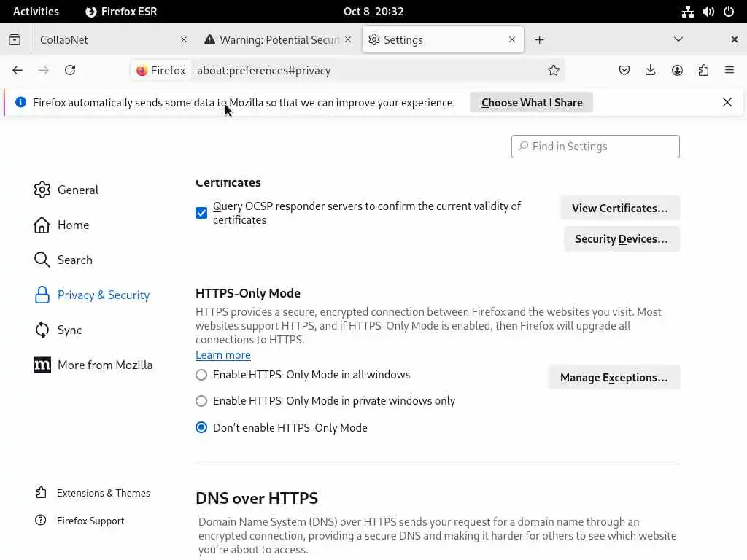The width and height of the screenshot is (747, 560).
Task: Open the General settings category
Action: pos(77,190)
